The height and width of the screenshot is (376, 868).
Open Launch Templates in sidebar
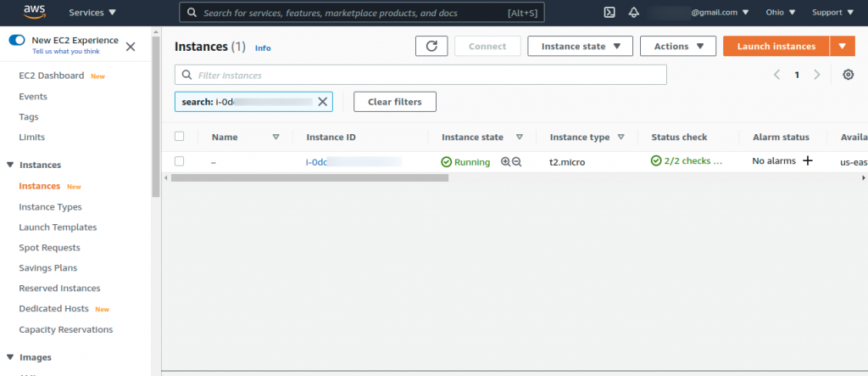pyautogui.click(x=58, y=227)
